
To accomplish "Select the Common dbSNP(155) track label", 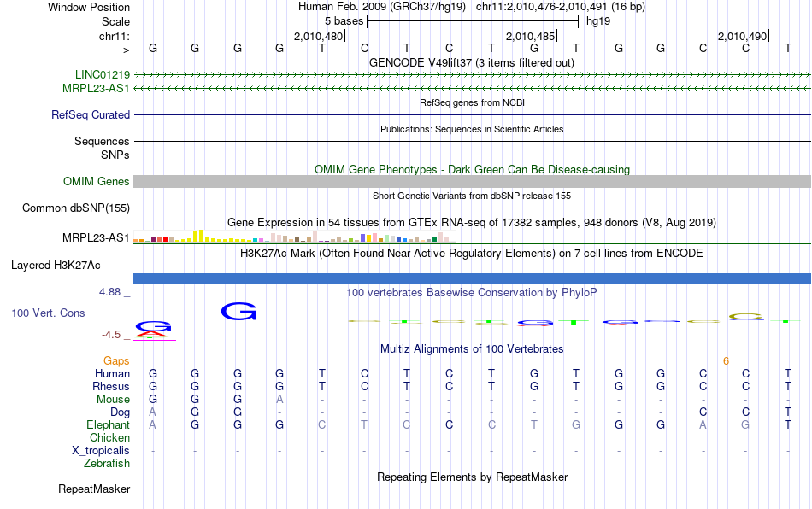I will pos(76,208).
